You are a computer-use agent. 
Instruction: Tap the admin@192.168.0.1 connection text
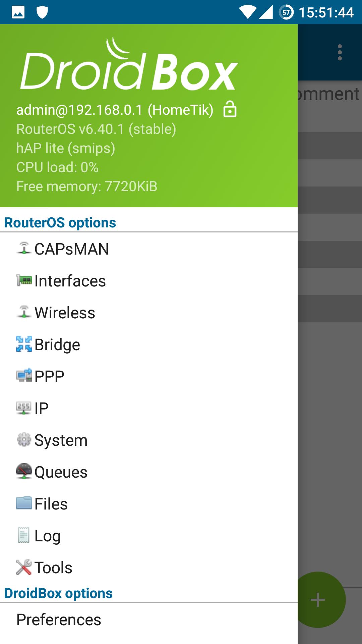pos(115,110)
